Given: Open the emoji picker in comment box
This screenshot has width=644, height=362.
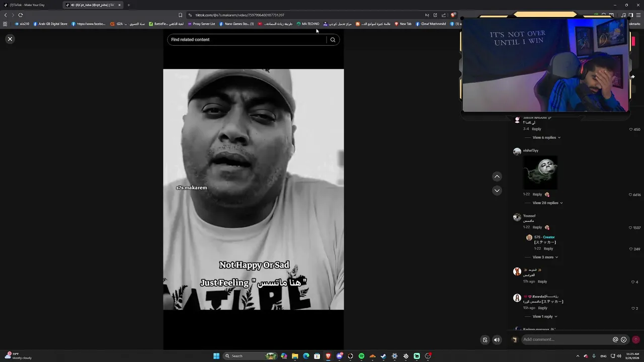Looking at the screenshot, I should click(x=624, y=340).
